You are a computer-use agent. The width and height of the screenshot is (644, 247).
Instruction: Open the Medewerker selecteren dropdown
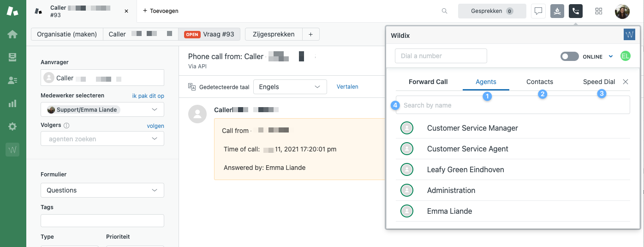coord(102,110)
